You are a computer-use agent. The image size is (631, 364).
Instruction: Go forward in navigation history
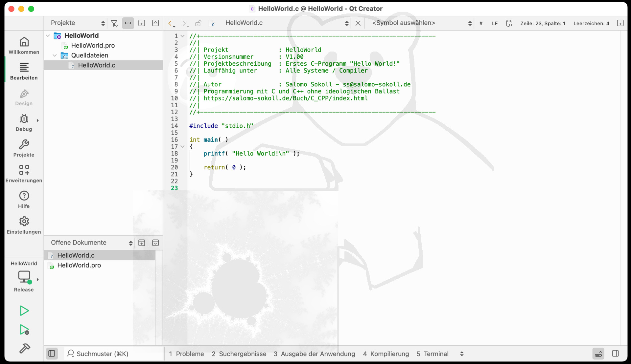(x=185, y=23)
